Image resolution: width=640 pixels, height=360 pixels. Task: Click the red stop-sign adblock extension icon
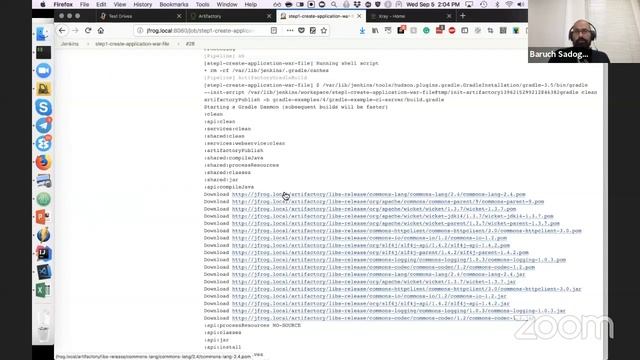click(452, 31)
